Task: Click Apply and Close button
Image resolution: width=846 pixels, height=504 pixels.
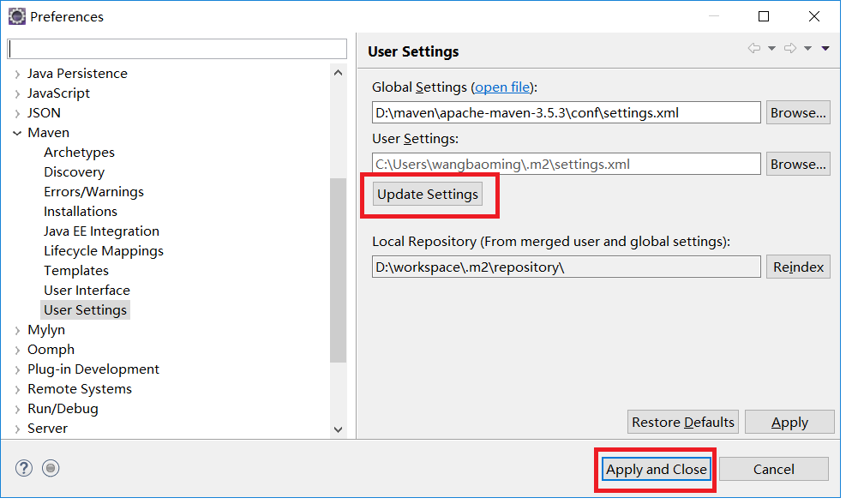Action: [656, 470]
